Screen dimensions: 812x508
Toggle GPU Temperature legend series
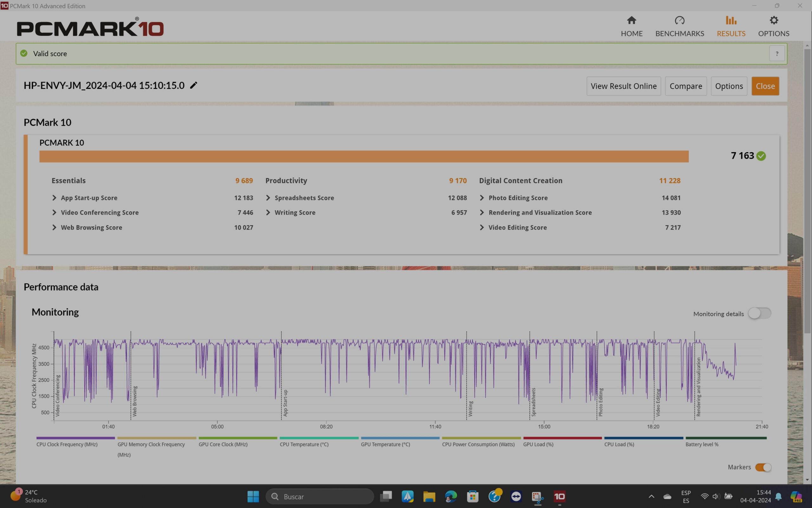click(x=400, y=442)
